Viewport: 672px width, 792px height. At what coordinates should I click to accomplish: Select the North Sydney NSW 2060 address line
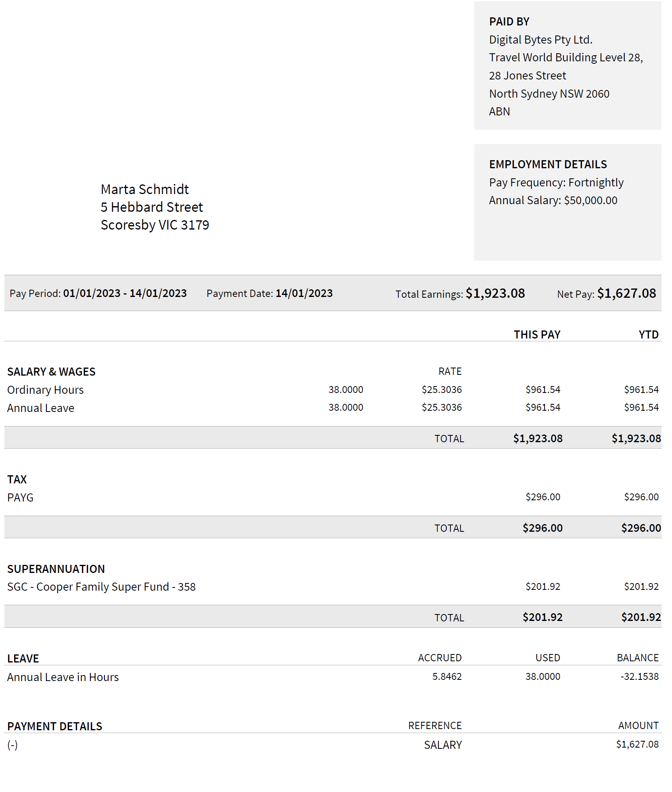pos(549,94)
